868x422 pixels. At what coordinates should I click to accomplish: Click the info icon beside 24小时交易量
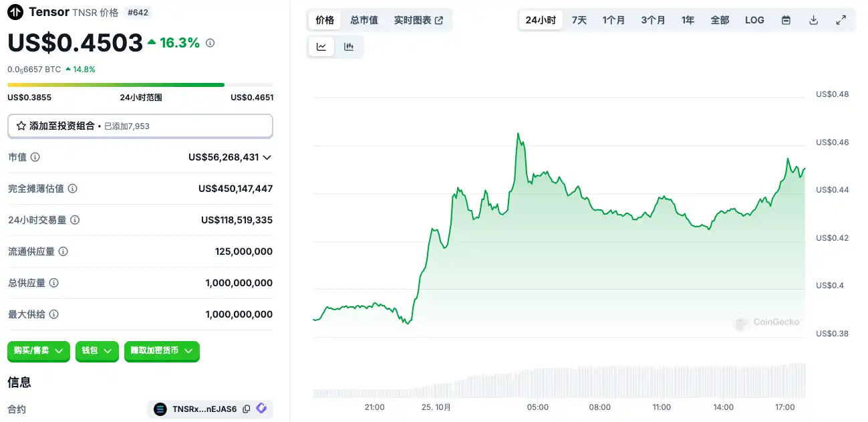click(76, 220)
